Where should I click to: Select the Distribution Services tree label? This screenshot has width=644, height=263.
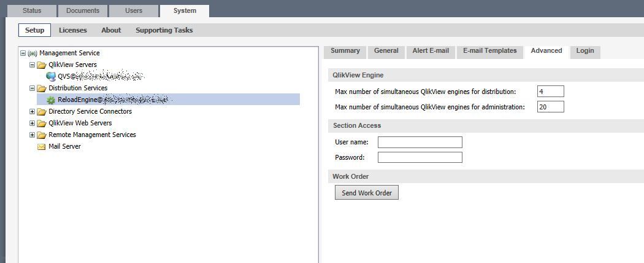pos(78,88)
